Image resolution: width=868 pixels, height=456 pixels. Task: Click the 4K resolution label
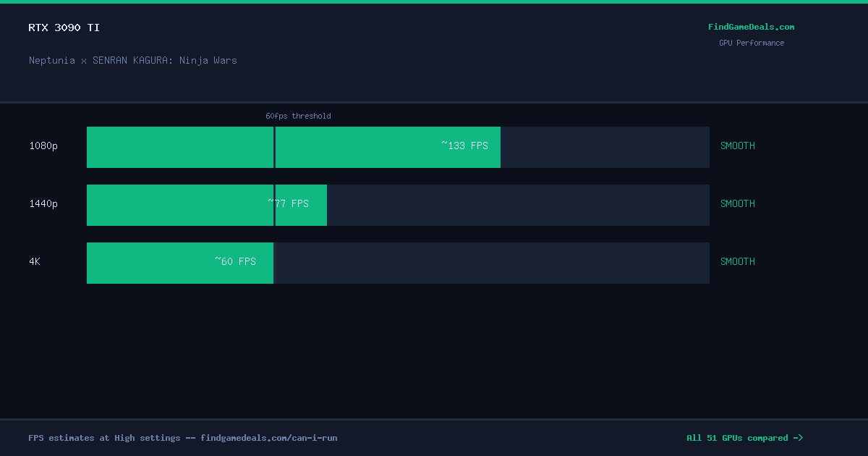coord(35,261)
